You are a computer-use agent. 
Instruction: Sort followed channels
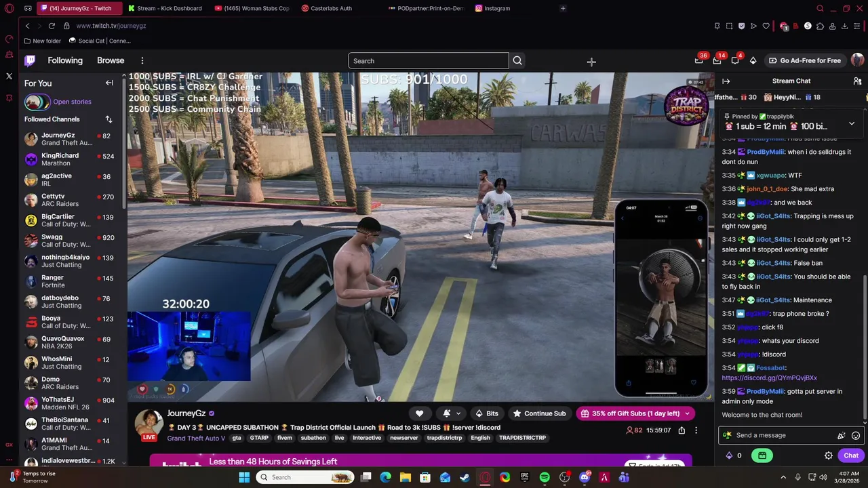(108, 119)
